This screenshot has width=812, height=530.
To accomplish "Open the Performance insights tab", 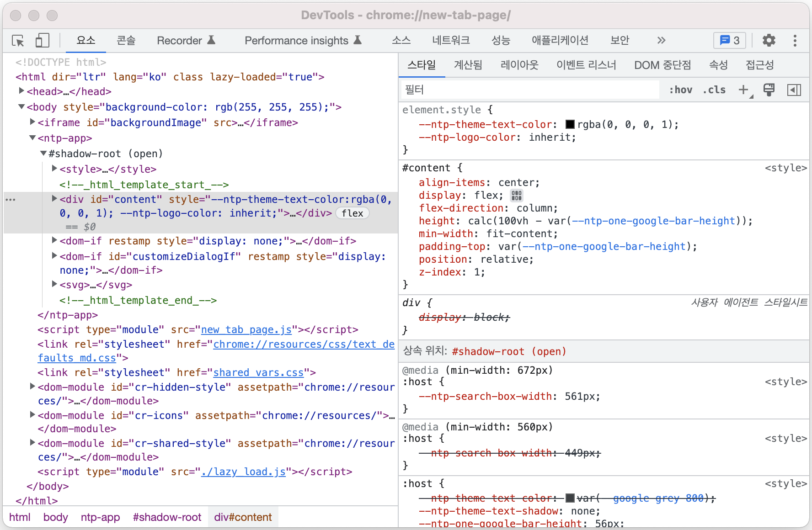I will coord(303,41).
